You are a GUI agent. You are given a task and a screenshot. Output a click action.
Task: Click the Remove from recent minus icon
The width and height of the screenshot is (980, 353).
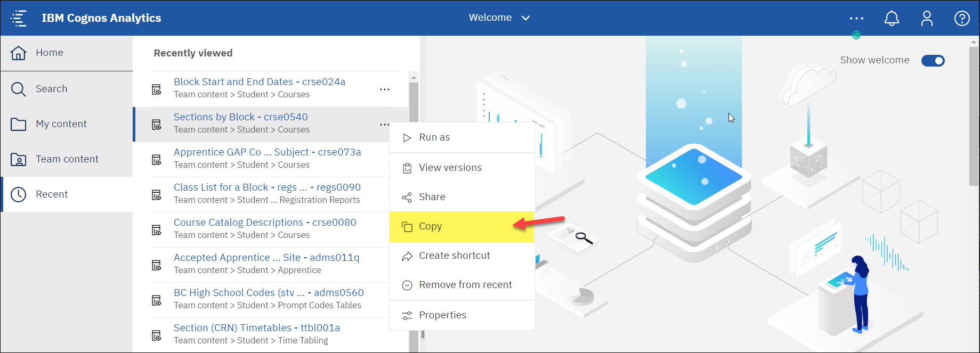407,285
